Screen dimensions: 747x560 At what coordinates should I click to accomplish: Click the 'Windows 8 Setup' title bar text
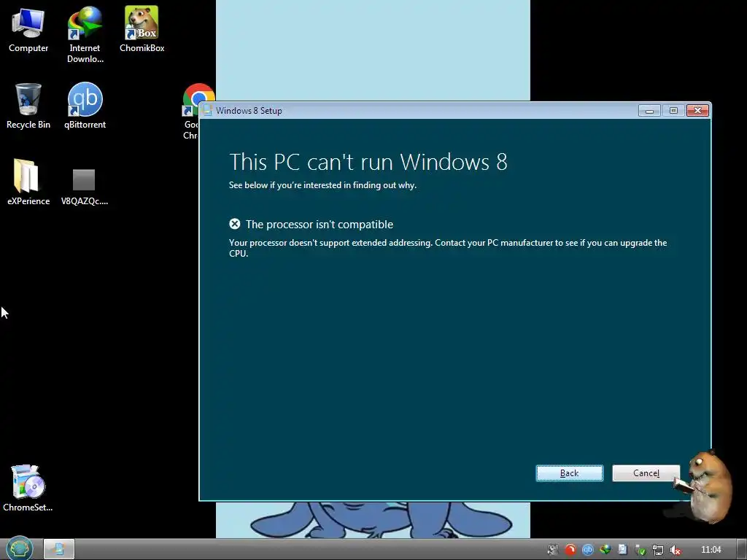[249, 111]
